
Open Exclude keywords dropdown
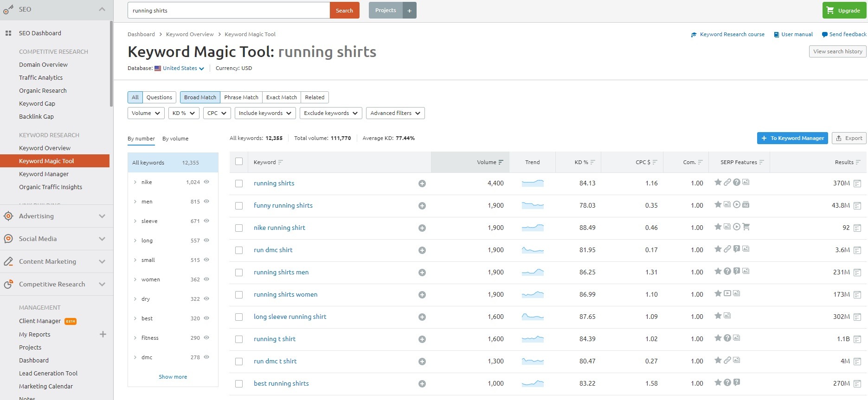point(331,113)
